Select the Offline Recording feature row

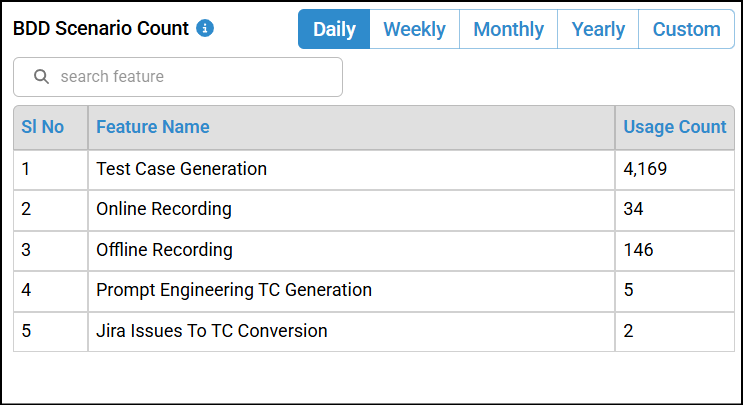coord(164,250)
